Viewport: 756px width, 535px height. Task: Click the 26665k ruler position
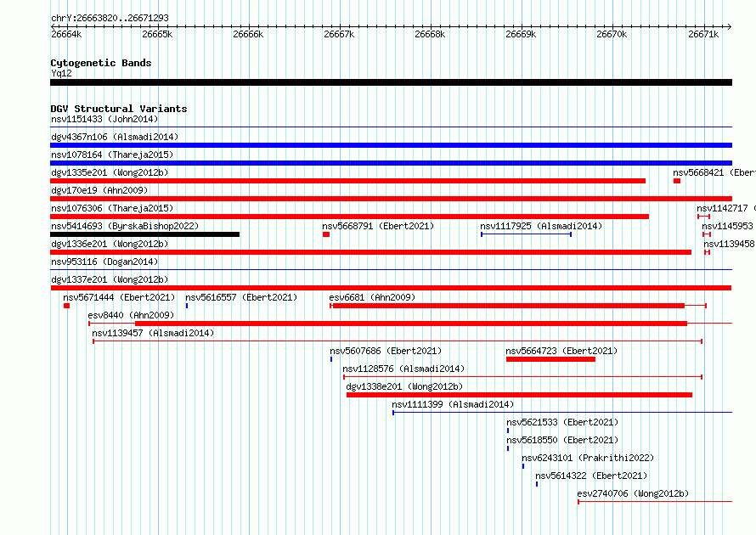(157, 34)
